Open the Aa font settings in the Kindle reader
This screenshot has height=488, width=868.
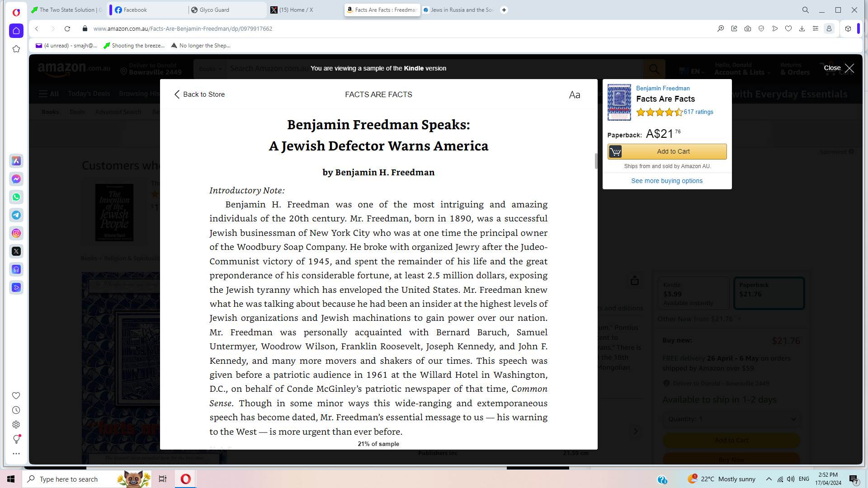pos(574,95)
